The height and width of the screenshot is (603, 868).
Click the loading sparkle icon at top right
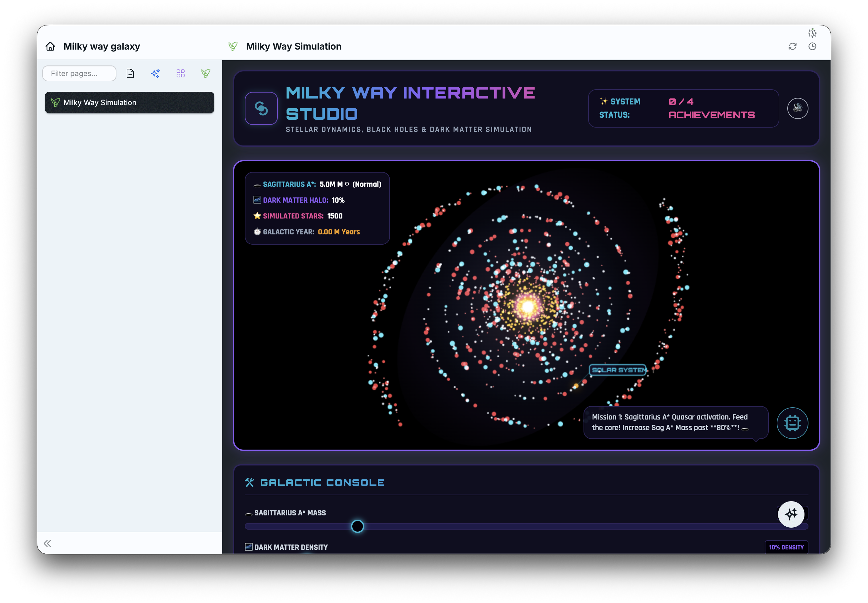tap(812, 33)
